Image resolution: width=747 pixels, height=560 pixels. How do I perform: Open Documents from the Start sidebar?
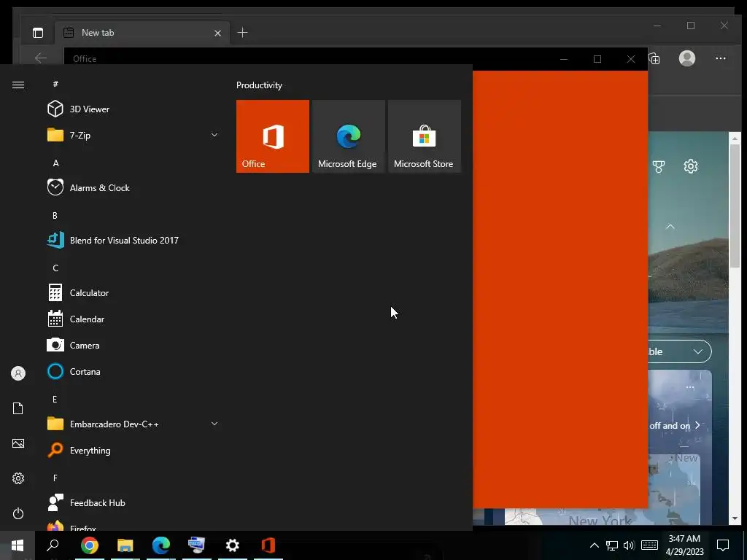click(x=18, y=408)
